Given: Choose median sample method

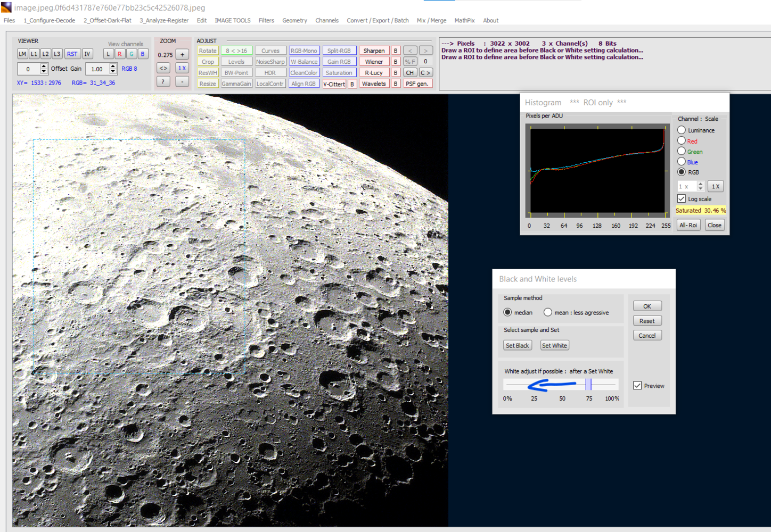Looking at the screenshot, I should pos(507,312).
